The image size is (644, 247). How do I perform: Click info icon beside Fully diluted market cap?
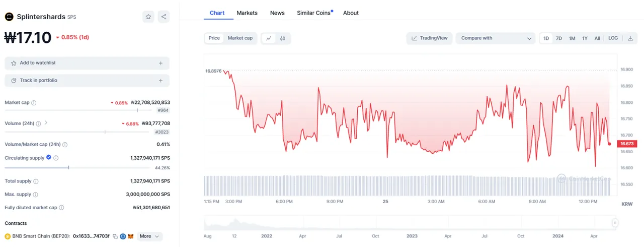coord(61,208)
